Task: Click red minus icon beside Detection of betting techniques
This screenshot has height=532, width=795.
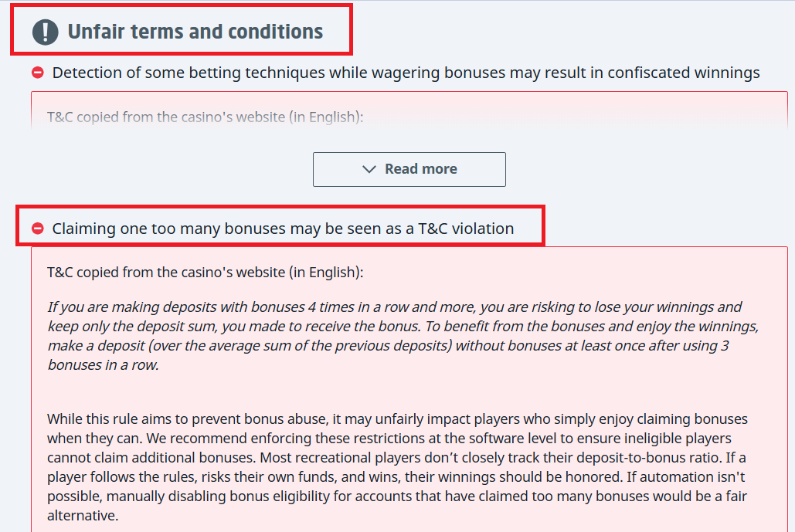Action: coord(38,73)
